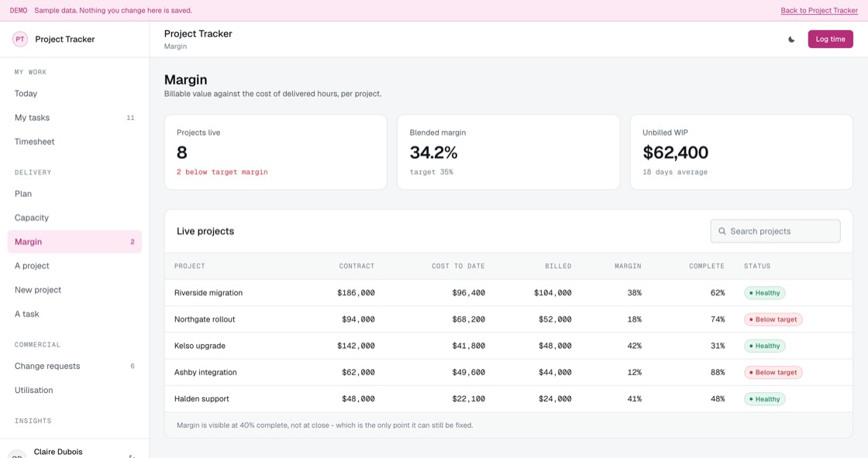Click the $68,200 cost to date value

(x=468, y=319)
